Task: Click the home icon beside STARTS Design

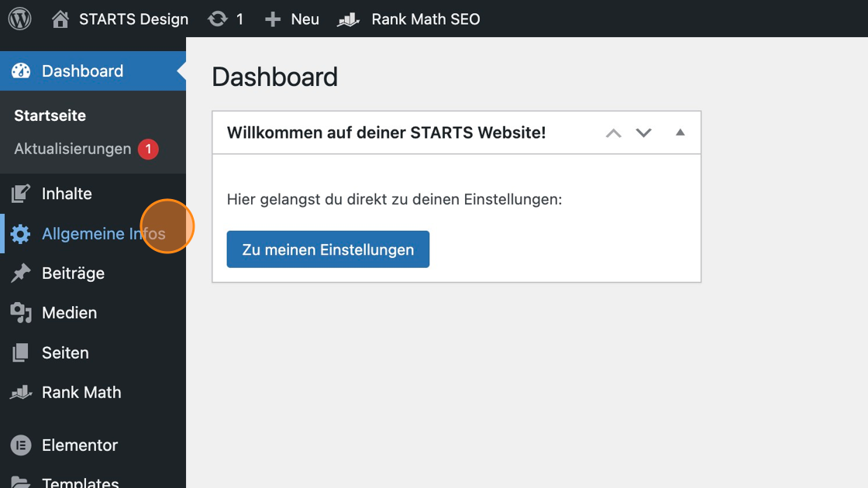Action: (x=60, y=19)
